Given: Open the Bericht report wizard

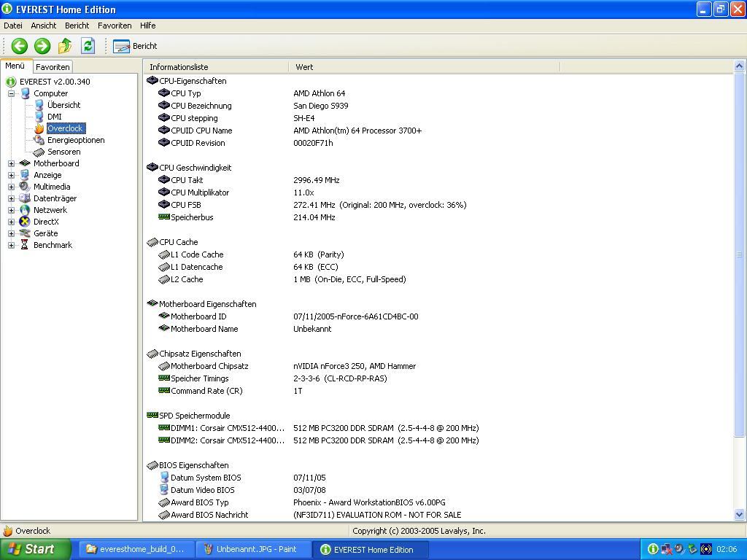Looking at the screenshot, I should [135, 46].
